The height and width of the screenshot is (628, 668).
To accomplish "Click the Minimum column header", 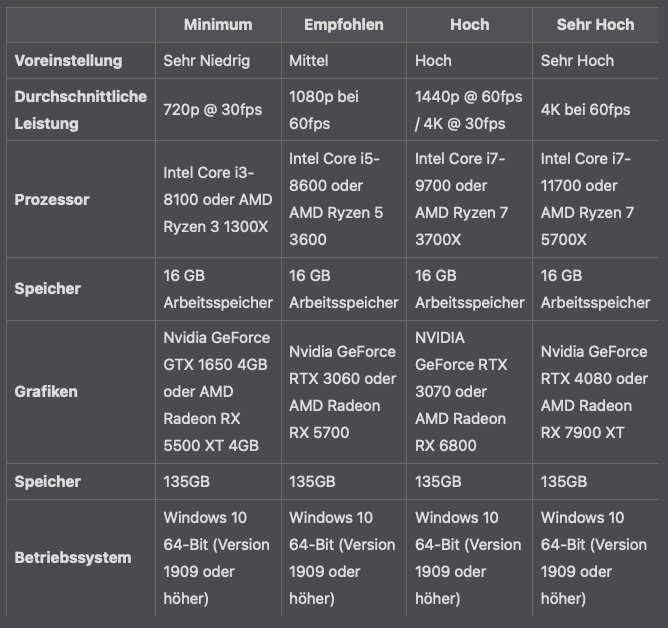I will [x=218, y=24].
